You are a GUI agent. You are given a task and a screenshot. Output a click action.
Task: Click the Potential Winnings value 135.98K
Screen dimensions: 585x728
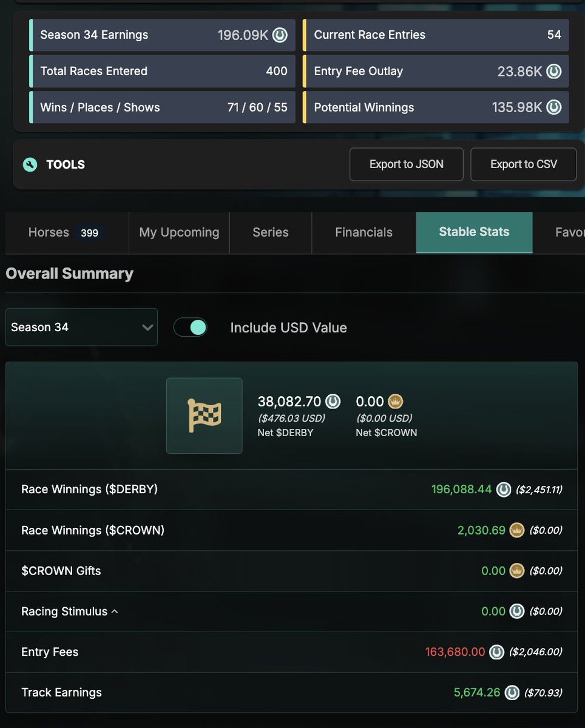517,107
